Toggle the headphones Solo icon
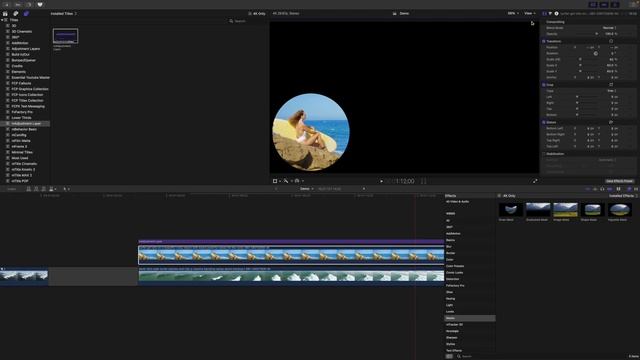Screen dimensions: 640x360 pos(602,189)
